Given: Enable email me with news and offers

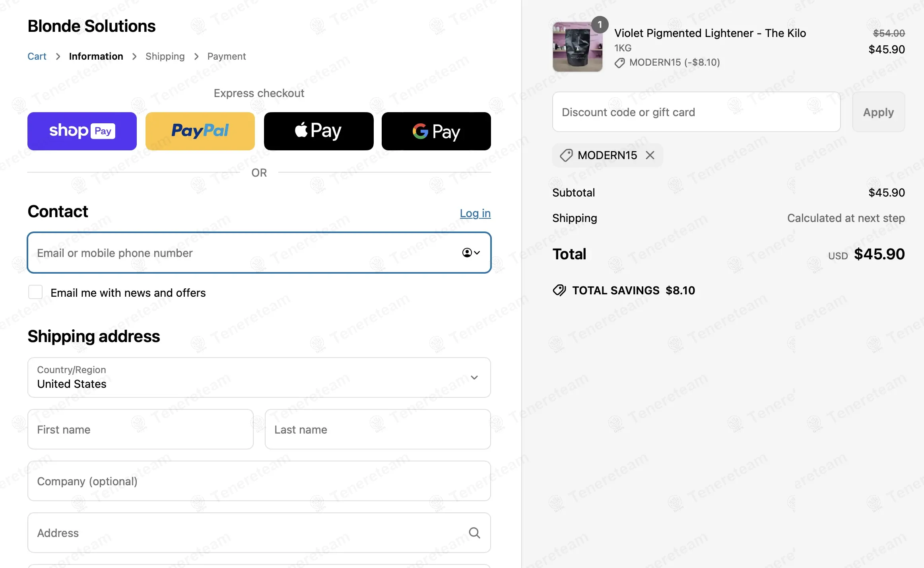Looking at the screenshot, I should (x=35, y=292).
